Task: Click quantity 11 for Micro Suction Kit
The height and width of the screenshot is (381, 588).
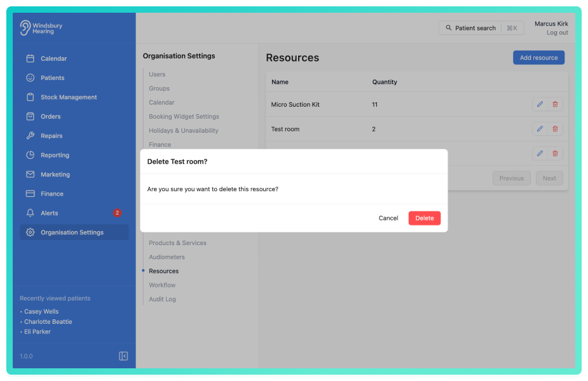Action: tap(374, 105)
